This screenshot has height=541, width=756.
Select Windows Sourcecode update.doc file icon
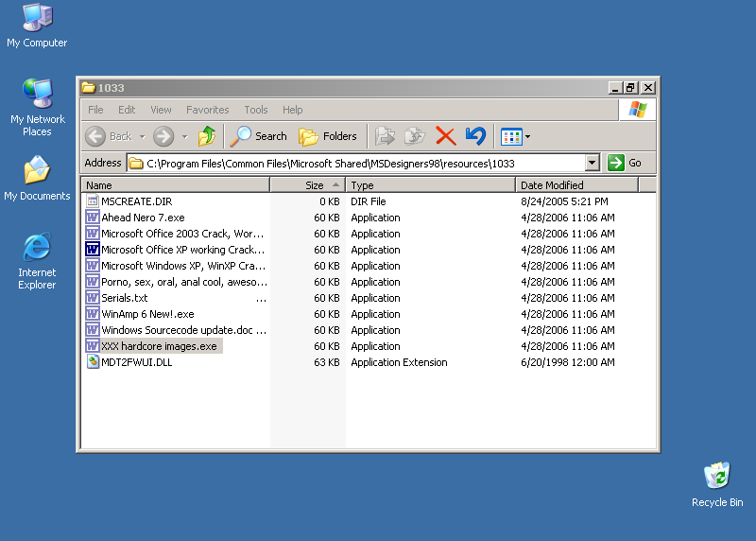[x=93, y=330]
